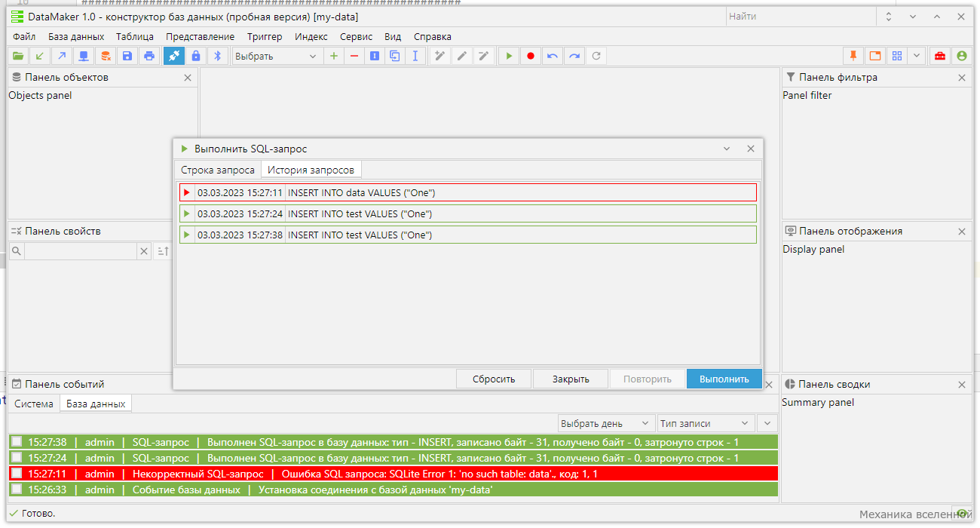Check the 15:27:38 event row checkbox
The width and height of the screenshot is (980, 528).
(x=17, y=442)
